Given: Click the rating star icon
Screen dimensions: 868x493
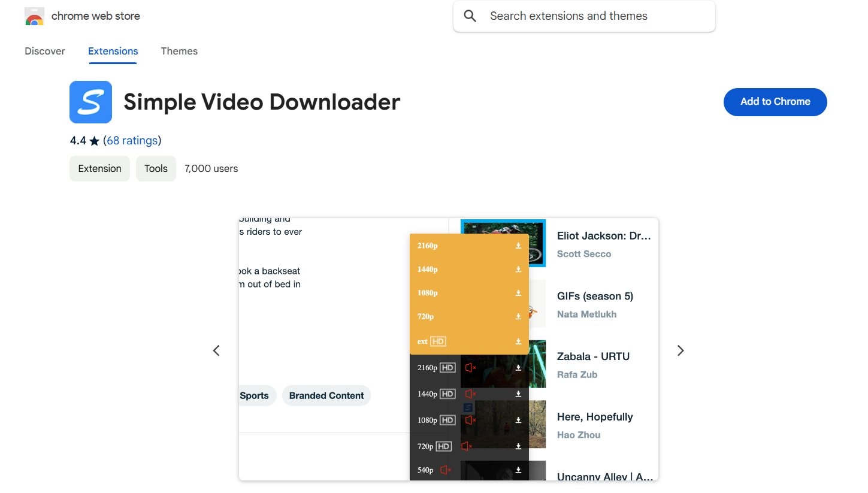Looking at the screenshot, I should (x=94, y=141).
